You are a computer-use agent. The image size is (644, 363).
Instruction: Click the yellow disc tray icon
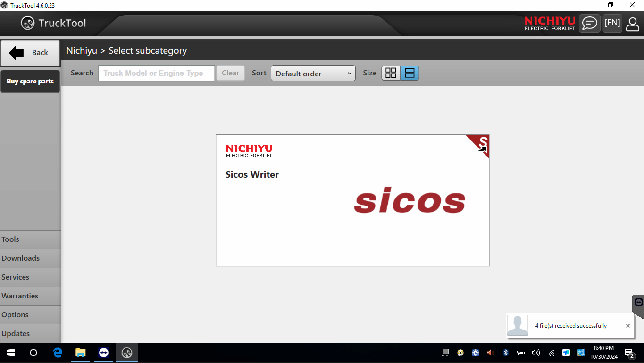(460, 353)
